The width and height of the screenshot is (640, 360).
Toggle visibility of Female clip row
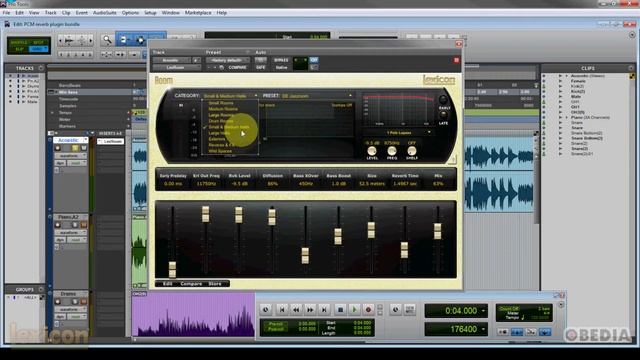click(x=544, y=81)
